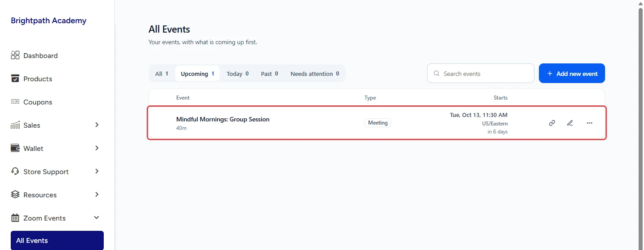Click the Event column header
The height and width of the screenshot is (250, 644).
click(183, 98)
